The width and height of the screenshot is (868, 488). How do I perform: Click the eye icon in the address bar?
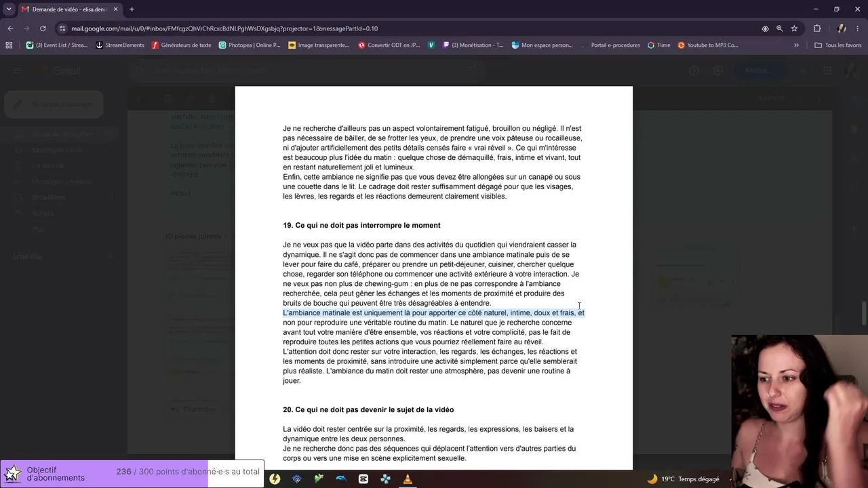coord(765,28)
